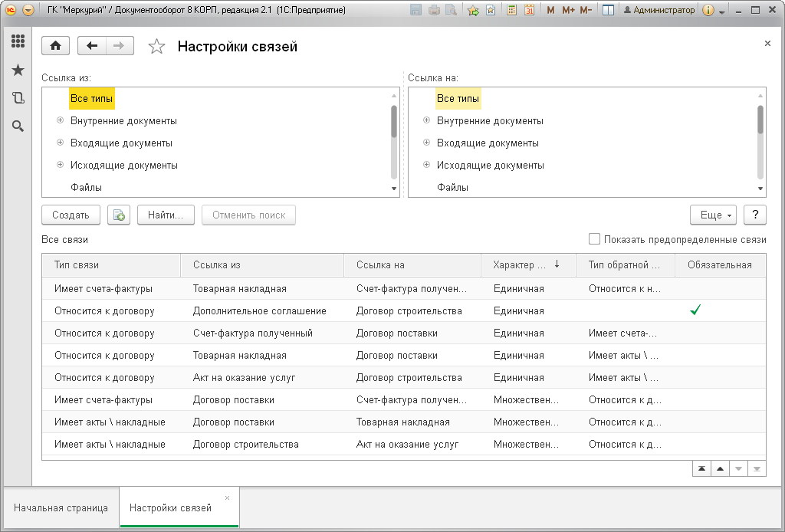Click the M- memory button
Image resolution: width=785 pixels, height=532 pixels.
586,10
